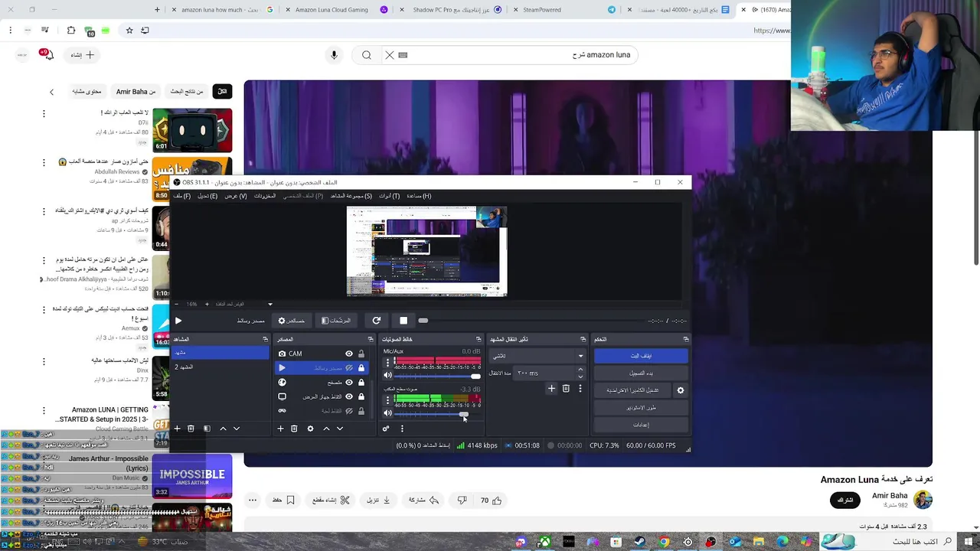Undock the Controls panel pop-out icon
The width and height of the screenshot is (980, 551).
[685, 339]
